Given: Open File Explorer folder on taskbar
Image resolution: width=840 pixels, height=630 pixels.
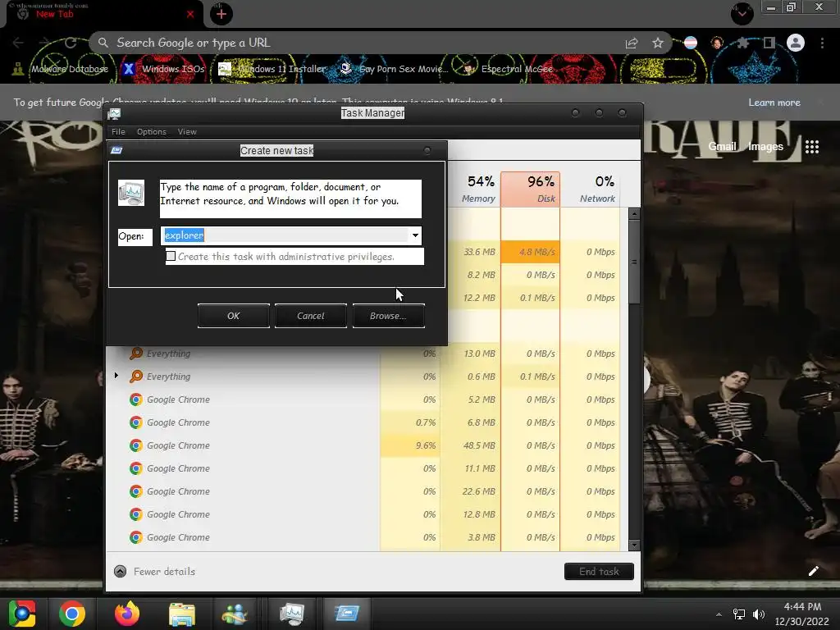Looking at the screenshot, I should (x=182, y=614).
